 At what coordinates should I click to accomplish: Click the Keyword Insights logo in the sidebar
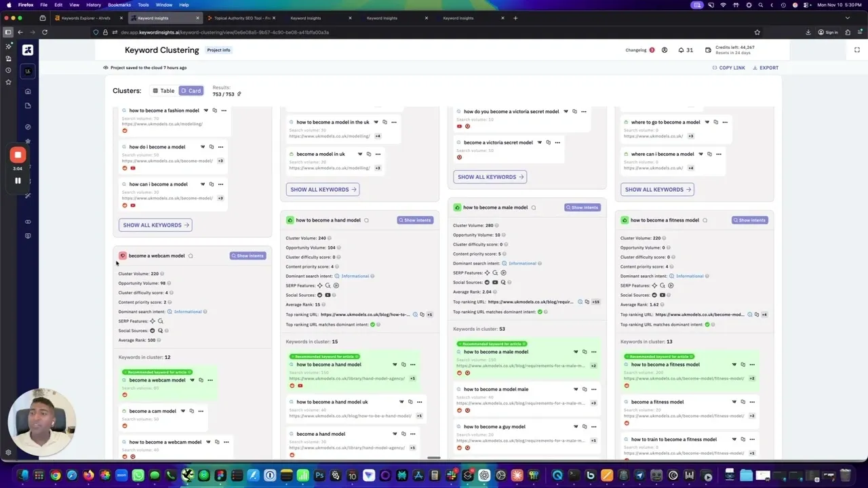click(28, 50)
